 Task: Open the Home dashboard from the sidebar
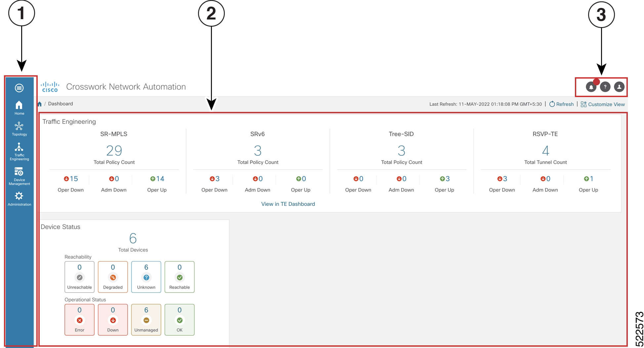click(19, 107)
